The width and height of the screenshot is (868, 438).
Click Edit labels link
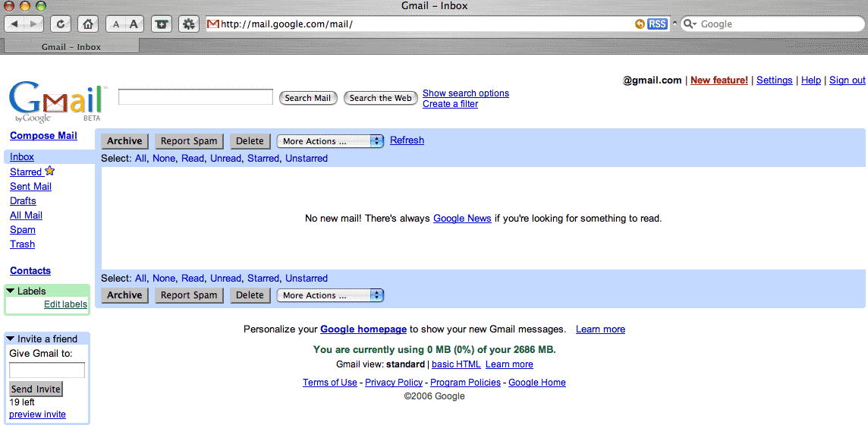[x=65, y=304]
